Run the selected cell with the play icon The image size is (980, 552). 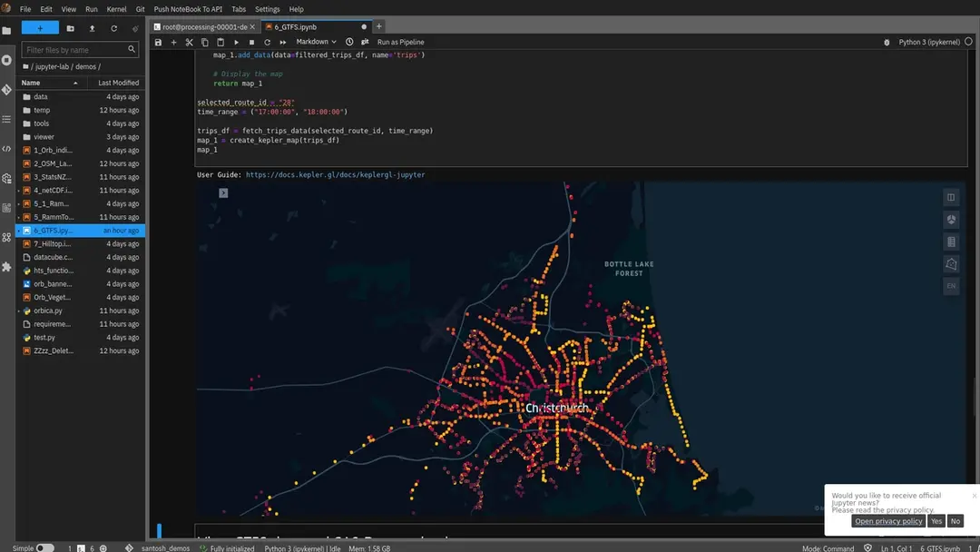(x=236, y=42)
